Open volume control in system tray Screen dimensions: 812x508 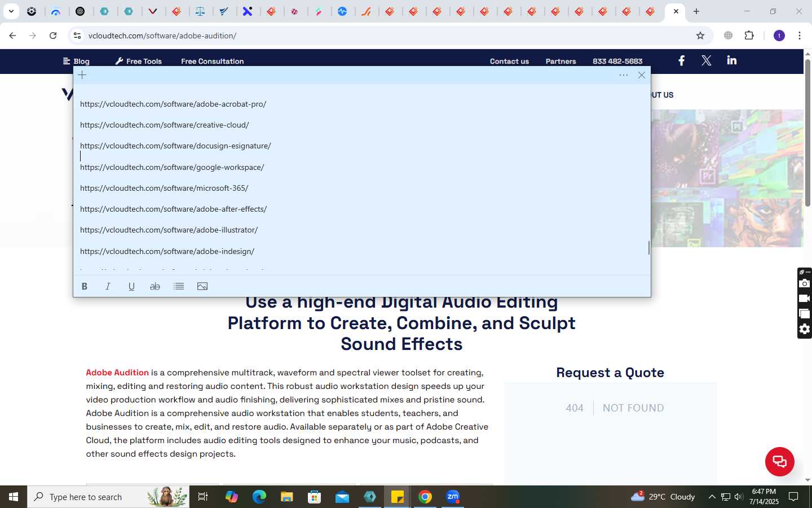pos(739,497)
